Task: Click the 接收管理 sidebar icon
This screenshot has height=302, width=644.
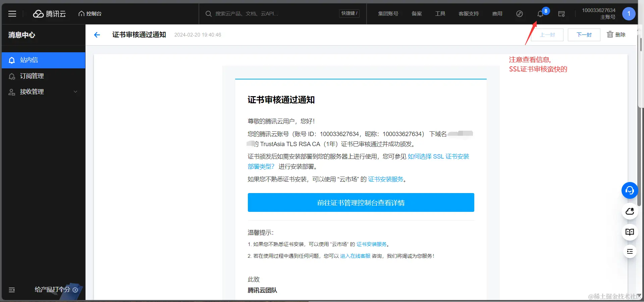Action: coord(12,92)
